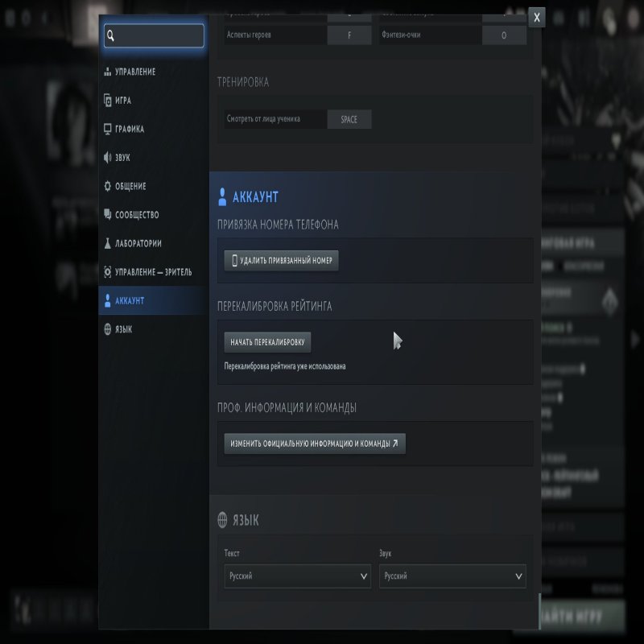Image resolution: width=644 pixels, height=644 pixels.
Task: Click the Язык globe icon in the sidebar
Action: tap(108, 329)
